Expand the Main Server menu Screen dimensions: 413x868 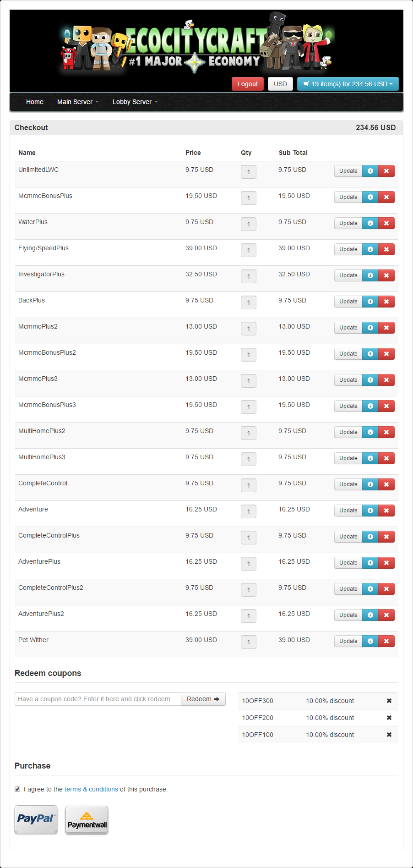pyautogui.click(x=78, y=102)
